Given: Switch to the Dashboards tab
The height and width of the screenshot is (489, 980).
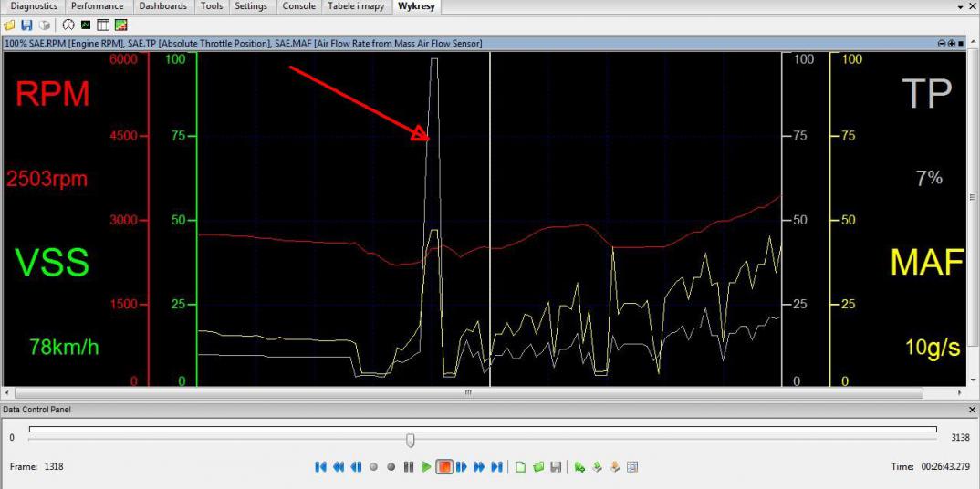Looking at the screenshot, I should point(162,6).
